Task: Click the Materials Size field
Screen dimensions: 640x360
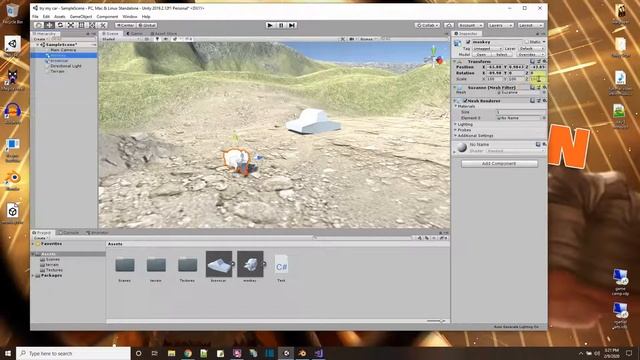Action: 520,112
